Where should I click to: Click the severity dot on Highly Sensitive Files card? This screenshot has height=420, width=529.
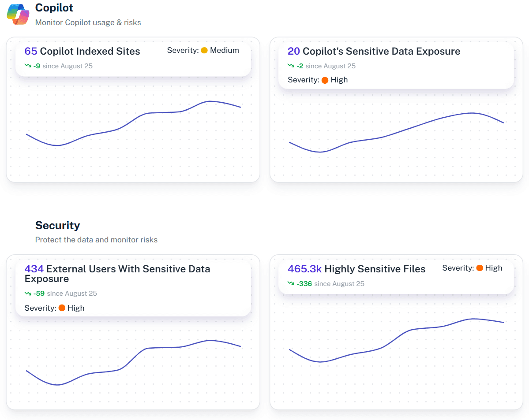pyautogui.click(x=479, y=268)
